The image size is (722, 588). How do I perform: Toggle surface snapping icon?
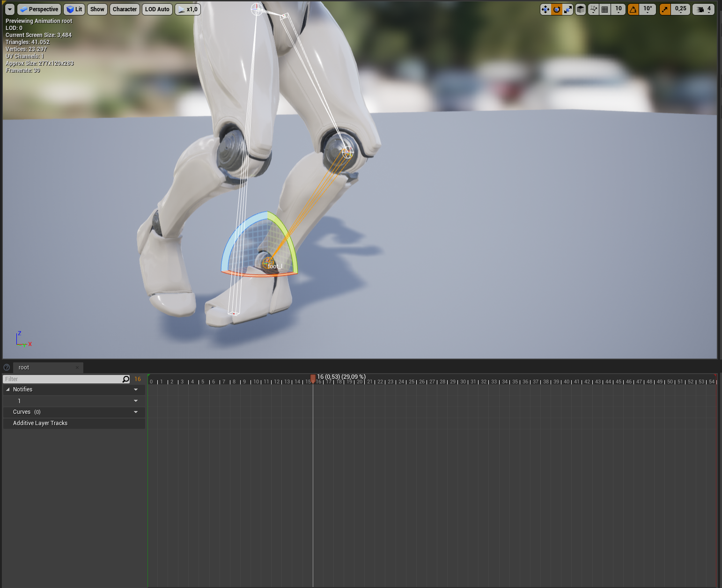[x=593, y=9]
